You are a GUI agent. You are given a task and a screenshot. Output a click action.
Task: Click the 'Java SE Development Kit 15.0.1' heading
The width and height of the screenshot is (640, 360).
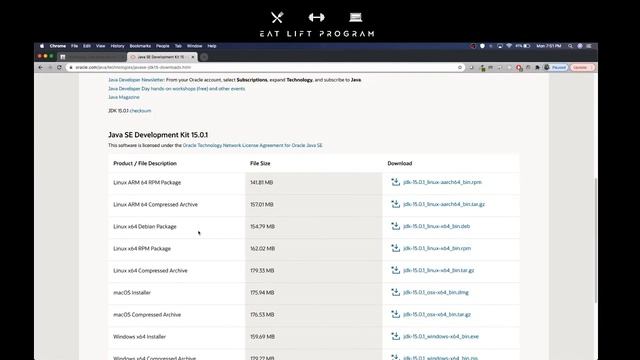tap(158, 135)
